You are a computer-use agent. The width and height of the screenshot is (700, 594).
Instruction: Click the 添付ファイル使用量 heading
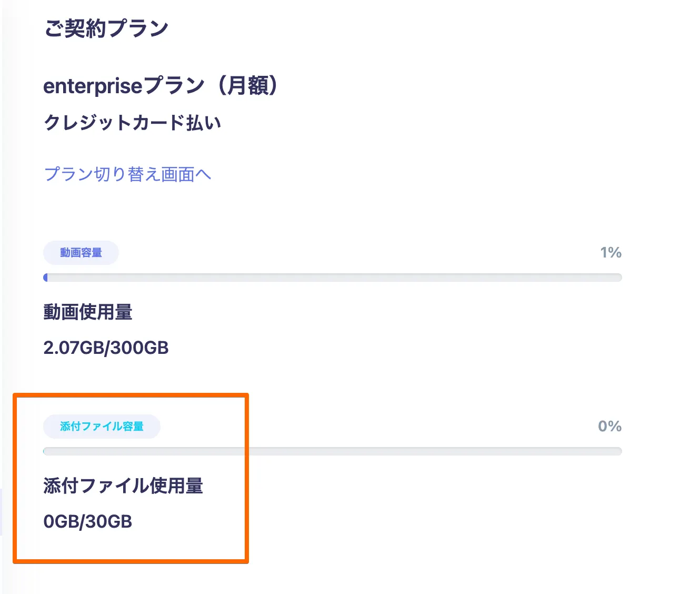tap(123, 486)
